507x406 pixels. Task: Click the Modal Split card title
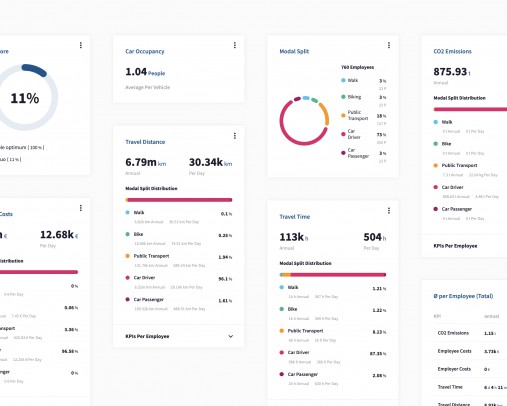[294, 51]
